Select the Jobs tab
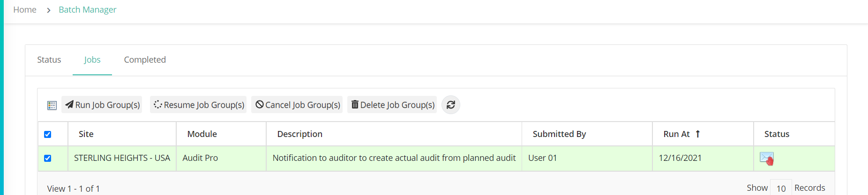Screen dimensions: 868x195 (x=92, y=60)
